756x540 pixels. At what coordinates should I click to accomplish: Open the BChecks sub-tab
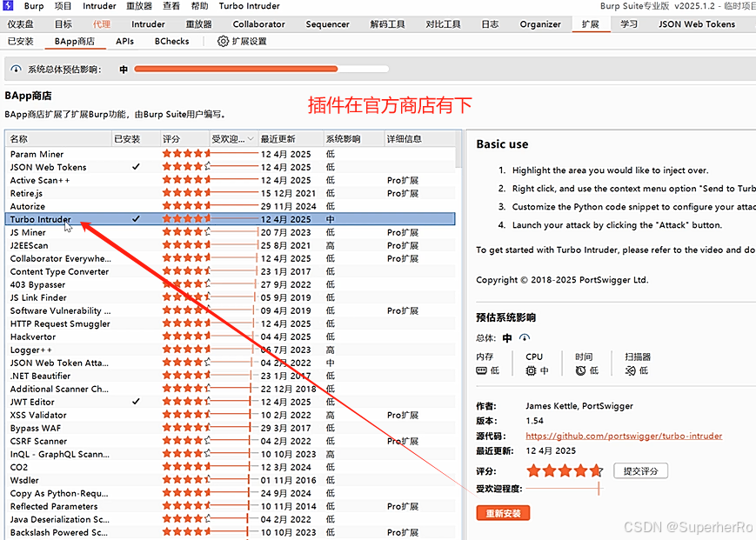pos(171,42)
